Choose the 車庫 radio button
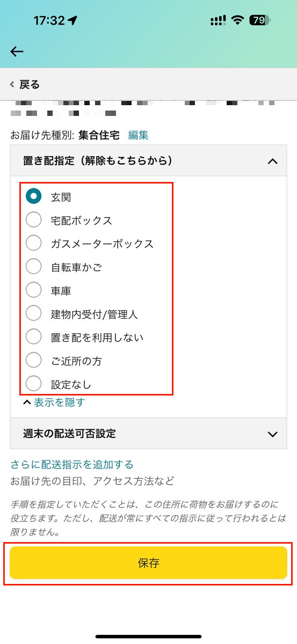297x644 pixels. [33, 290]
